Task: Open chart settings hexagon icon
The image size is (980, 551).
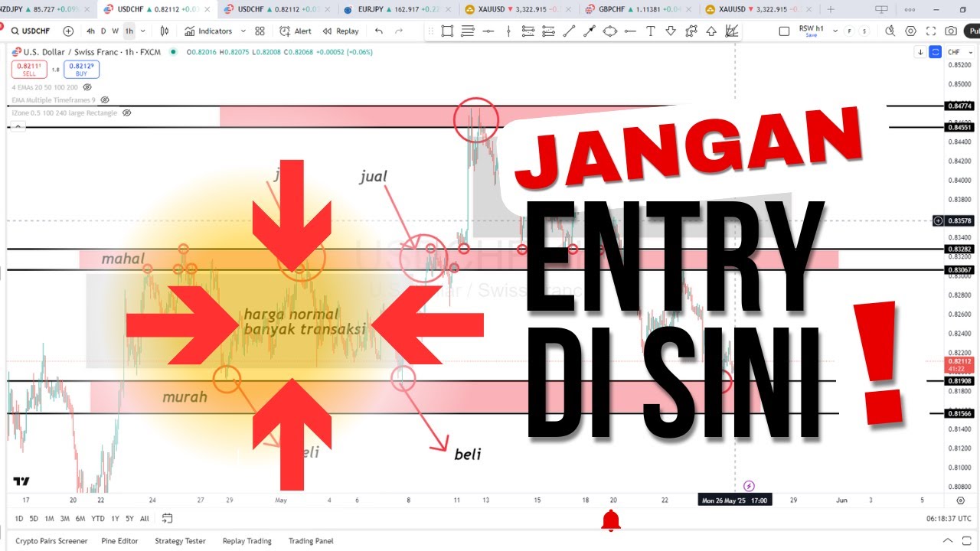Action: point(910,31)
